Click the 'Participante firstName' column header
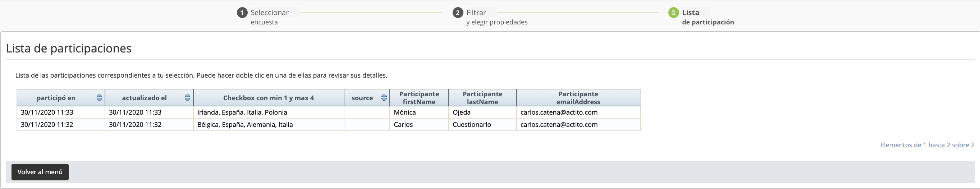This screenshot has width=980, height=189. 419,98
